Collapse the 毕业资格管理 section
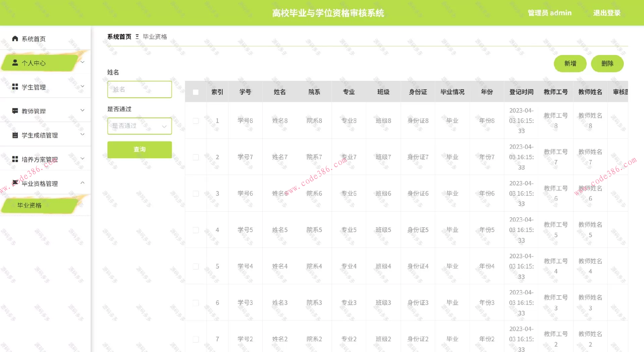This screenshot has height=352, width=644. (x=83, y=183)
